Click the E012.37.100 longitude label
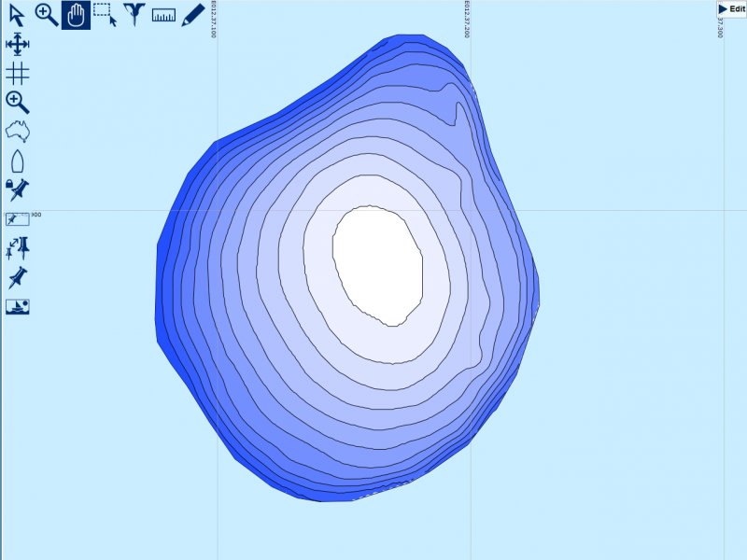This screenshot has width=747, height=560. click(213, 19)
